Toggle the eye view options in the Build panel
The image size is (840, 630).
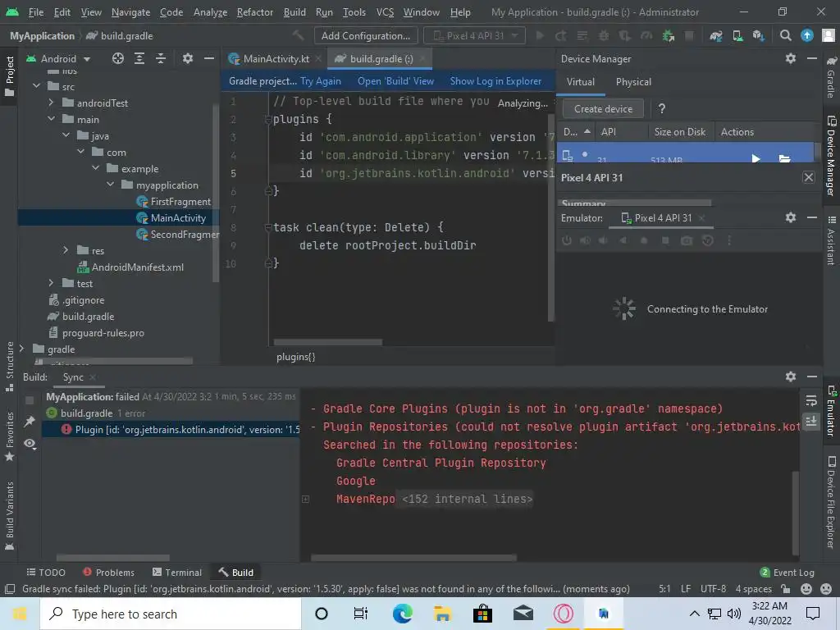pos(30,444)
